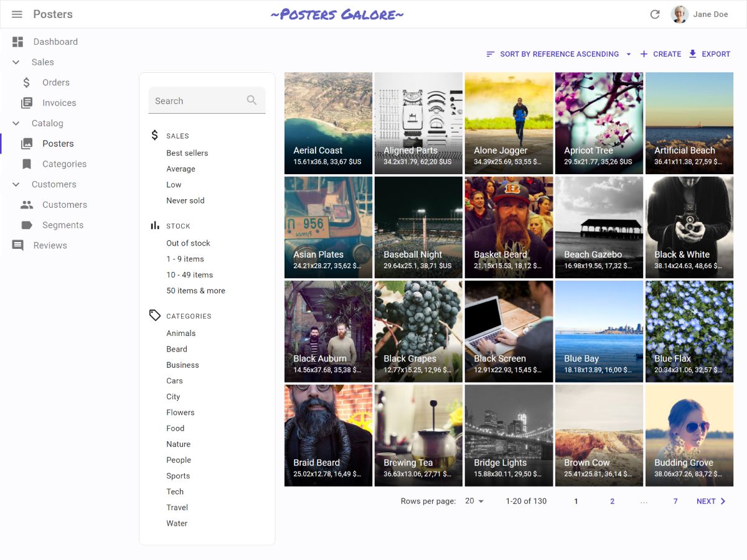747x560 pixels.
Task: Click the Dashboard grid icon
Action: 18,42
